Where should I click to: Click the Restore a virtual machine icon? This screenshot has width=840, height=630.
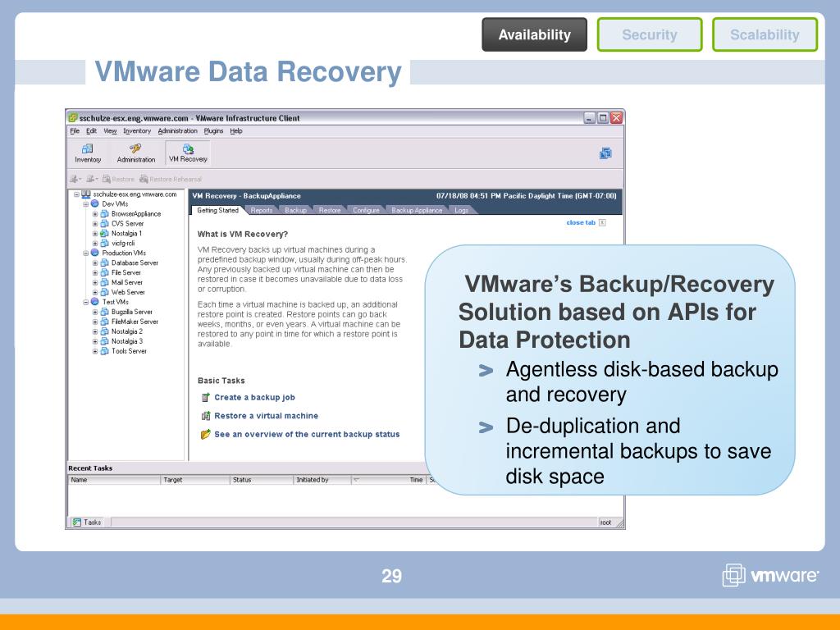click(x=205, y=416)
